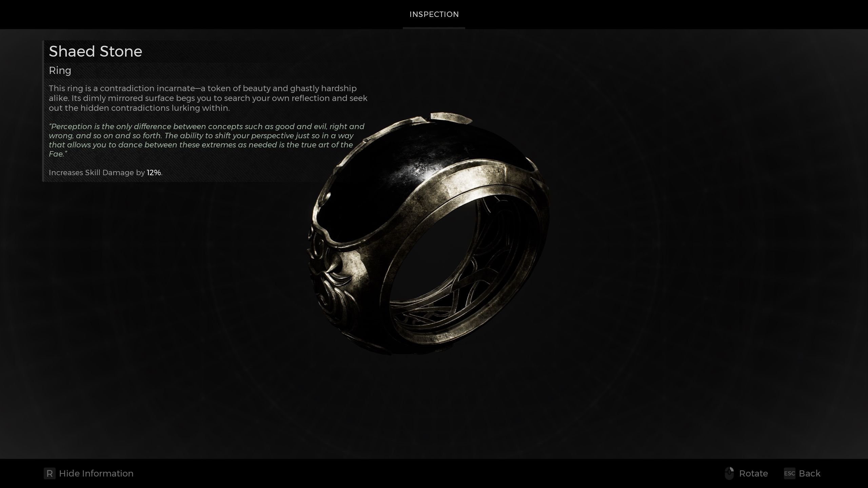Click the active tab's underline indicator
Image resolution: width=868 pixels, height=488 pixels.
[434, 30]
